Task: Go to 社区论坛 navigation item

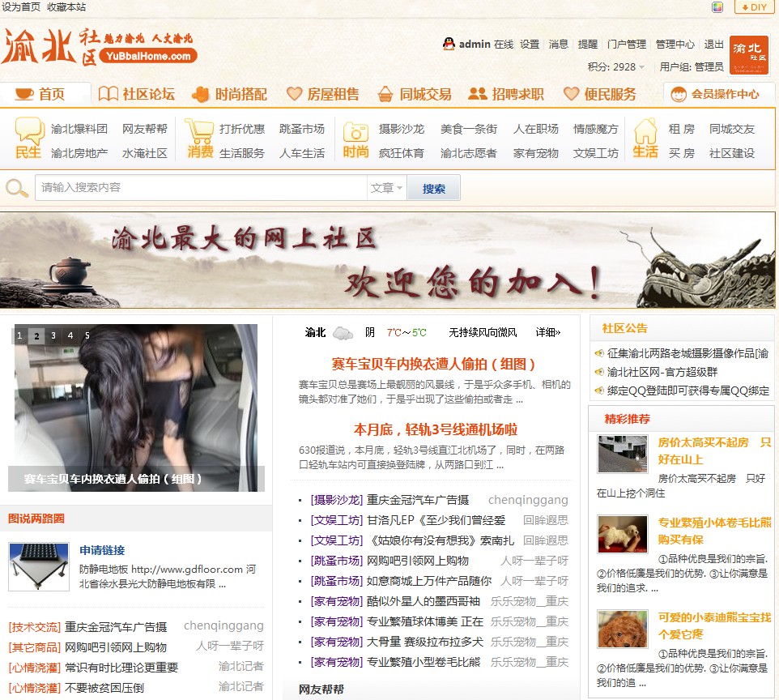Action: pos(137,94)
